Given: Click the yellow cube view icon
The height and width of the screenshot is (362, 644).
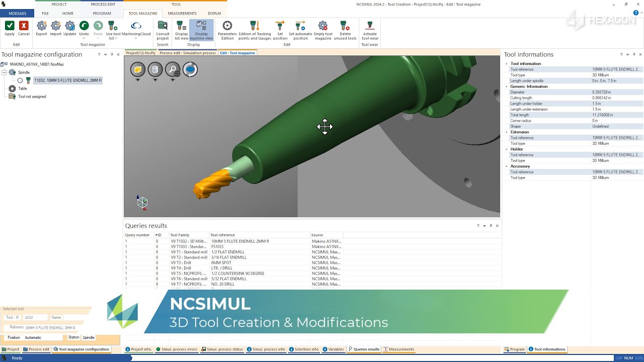Looking at the screenshot, I should 138,70.
